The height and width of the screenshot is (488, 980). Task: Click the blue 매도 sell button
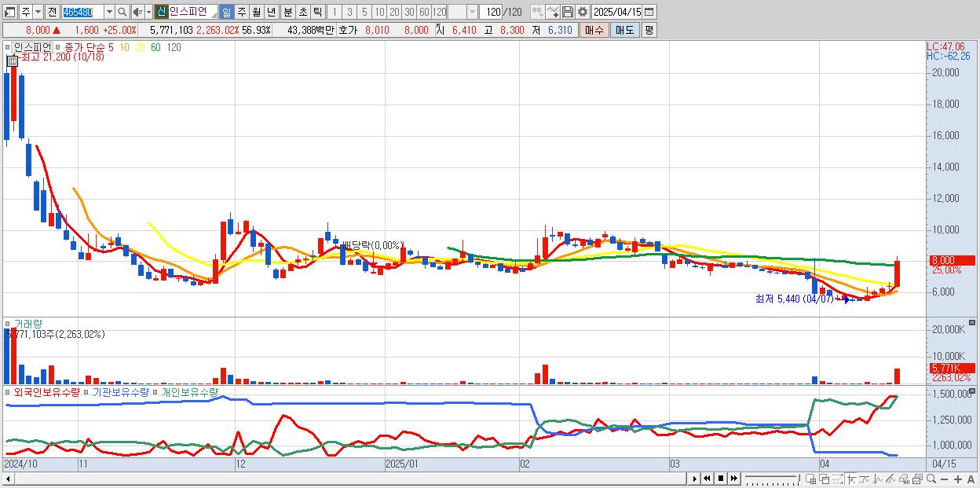[625, 29]
